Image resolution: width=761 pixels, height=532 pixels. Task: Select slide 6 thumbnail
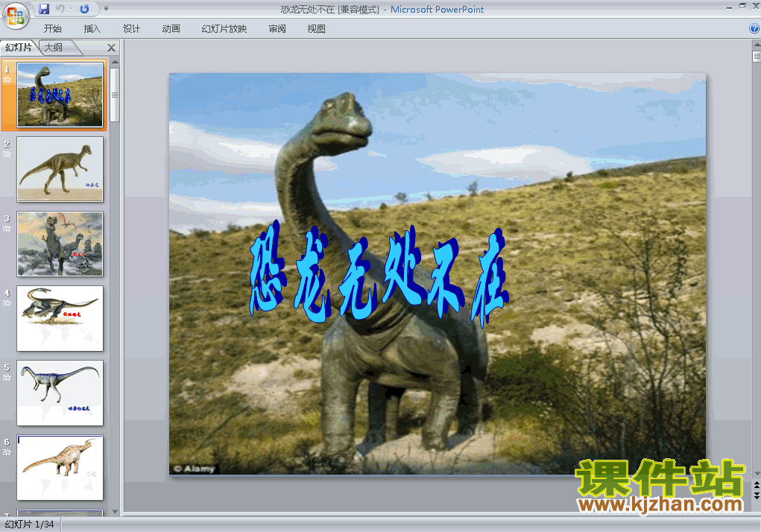(x=60, y=467)
